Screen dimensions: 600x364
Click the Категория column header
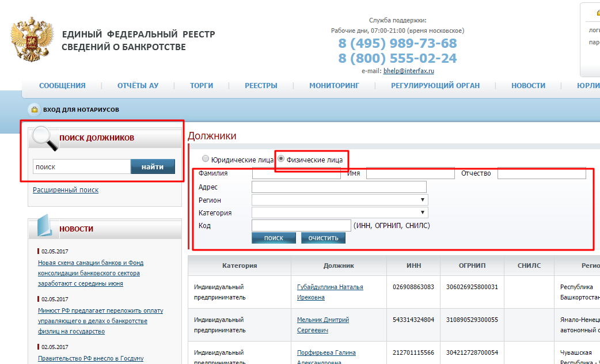click(240, 266)
